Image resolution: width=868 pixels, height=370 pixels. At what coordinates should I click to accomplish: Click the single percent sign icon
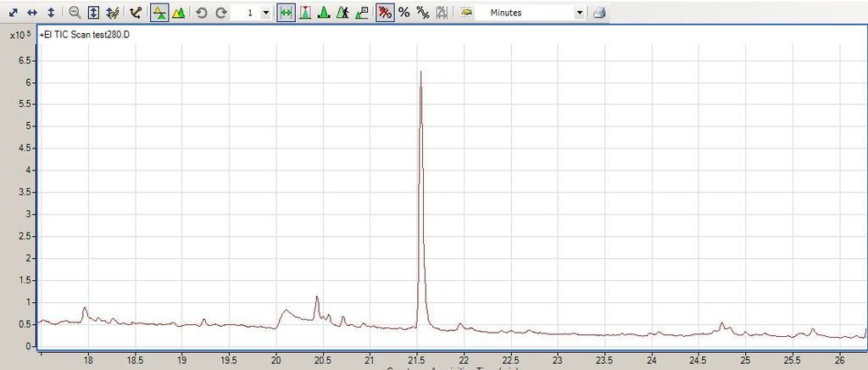point(403,13)
